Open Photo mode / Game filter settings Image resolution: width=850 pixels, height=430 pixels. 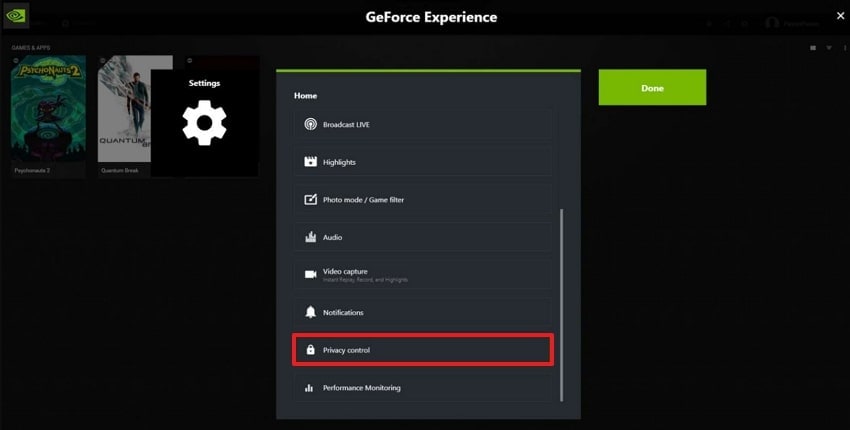423,200
